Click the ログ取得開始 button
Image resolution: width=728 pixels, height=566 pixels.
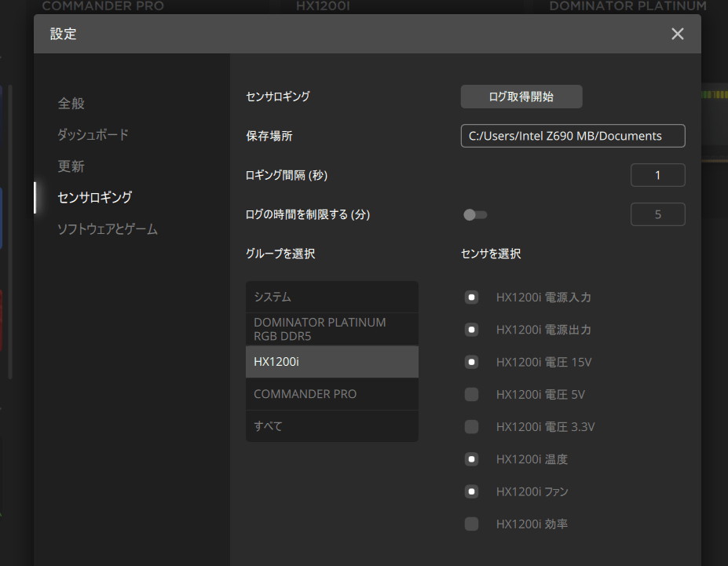[521, 97]
